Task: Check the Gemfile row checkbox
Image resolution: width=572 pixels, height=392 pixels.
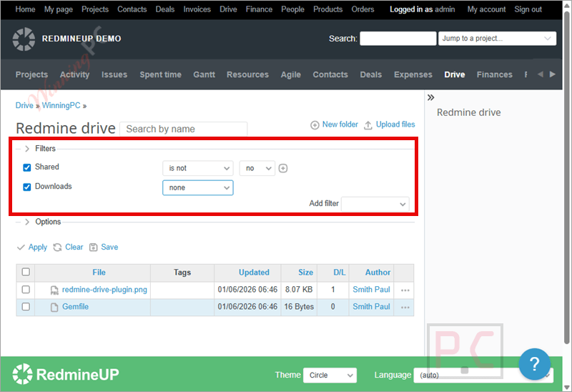Action: 26,307
